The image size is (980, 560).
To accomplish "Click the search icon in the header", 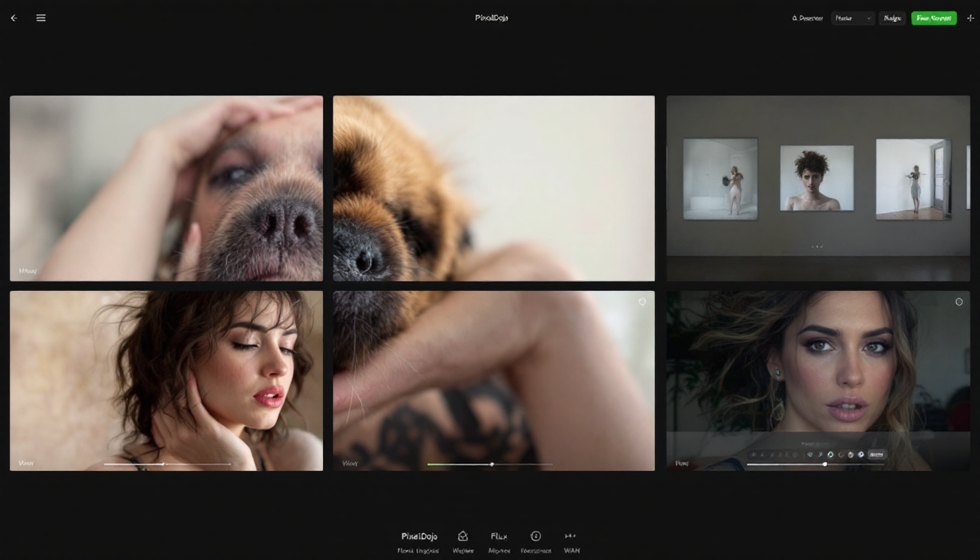I will click(x=795, y=18).
